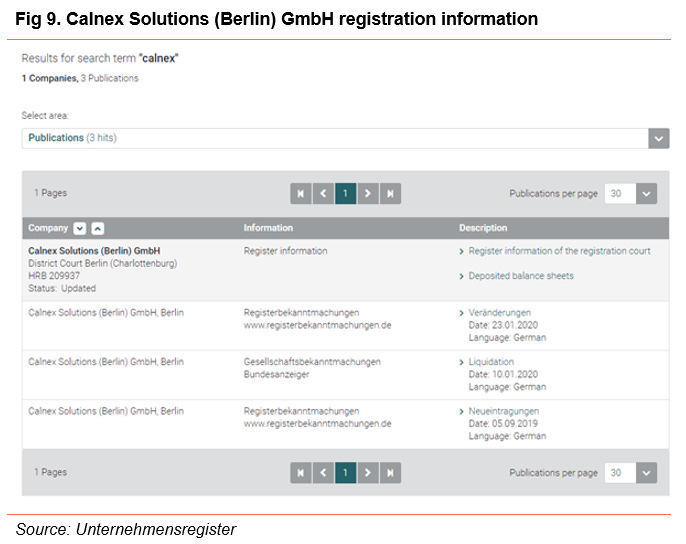Image resolution: width=686 pixels, height=544 pixels.
Task: Click Gesellschaftsbekanntmachungen Bundesanzeiger entry
Action: pyautogui.click(x=312, y=368)
